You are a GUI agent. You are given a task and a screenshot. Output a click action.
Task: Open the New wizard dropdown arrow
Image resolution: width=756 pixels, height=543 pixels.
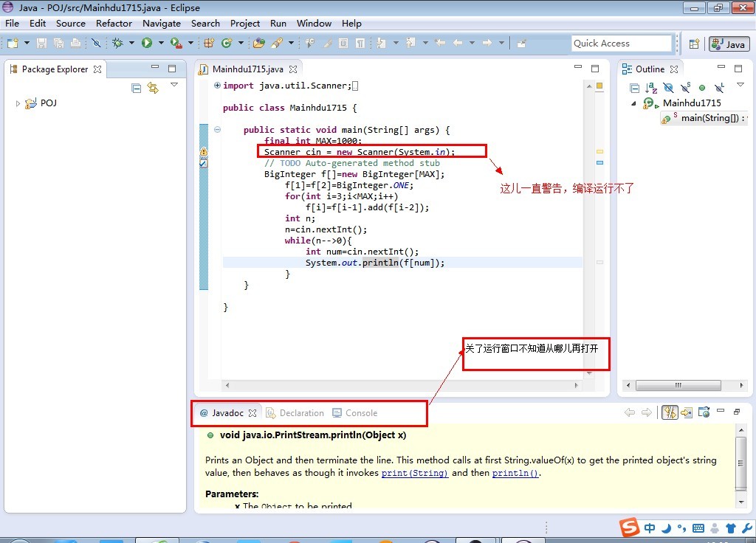click(x=27, y=44)
